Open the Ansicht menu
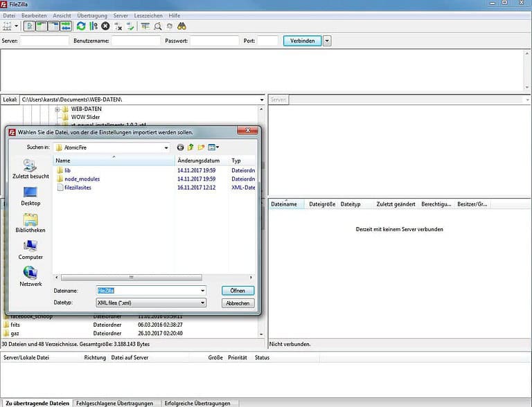532x407 pixels. click(x=62, y=16)
